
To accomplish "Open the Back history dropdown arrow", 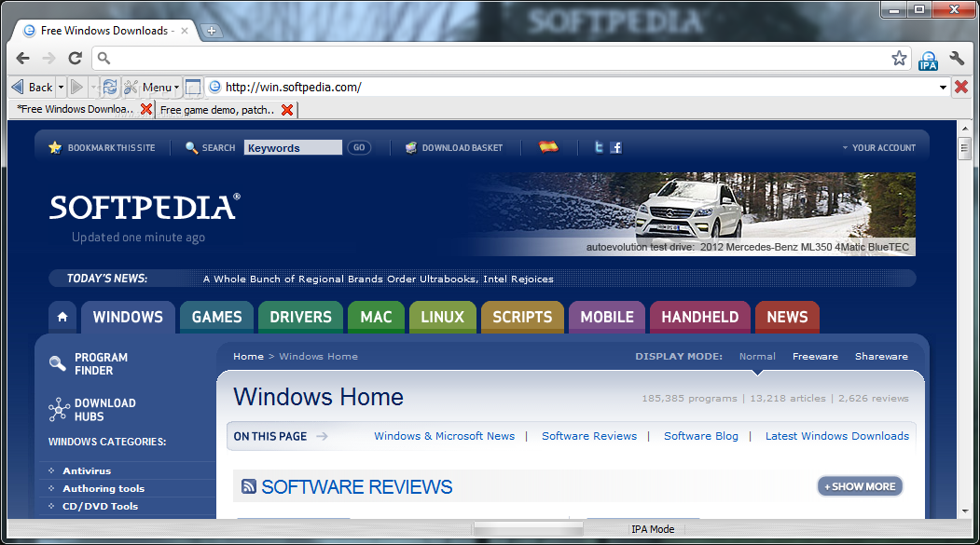I will tap(61, 88).
